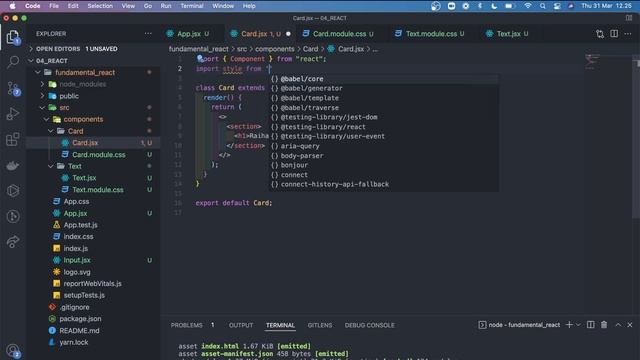Click the unsaved dot on Card.jsx tab

click(288, 34)
